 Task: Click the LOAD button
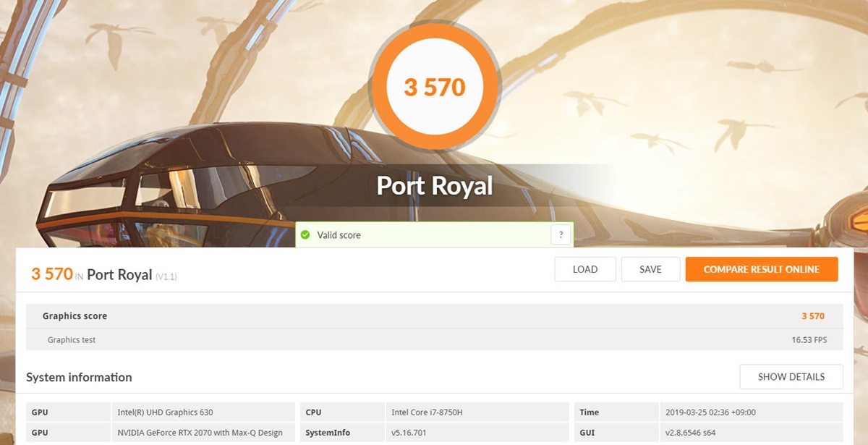[585, 269]
